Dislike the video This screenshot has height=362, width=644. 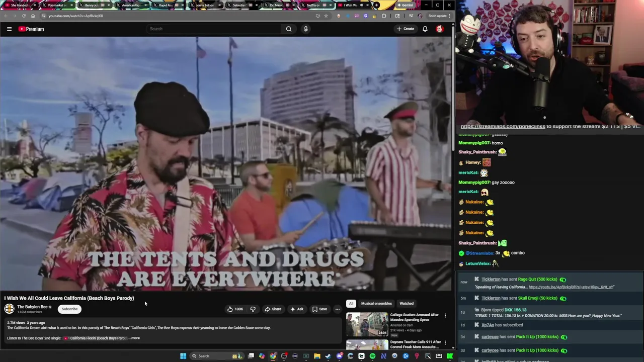click(x=253, y=309)
